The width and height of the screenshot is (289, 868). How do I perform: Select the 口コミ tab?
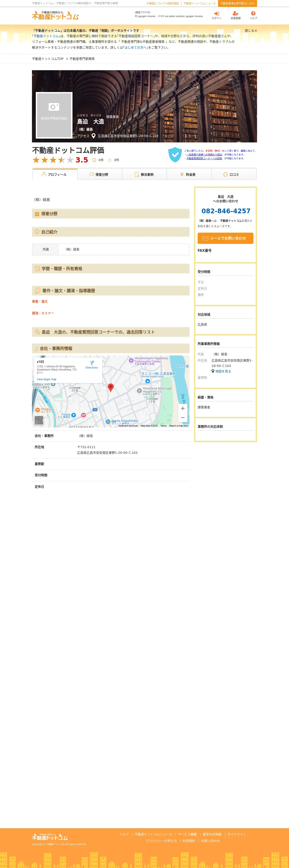[234, 174]
